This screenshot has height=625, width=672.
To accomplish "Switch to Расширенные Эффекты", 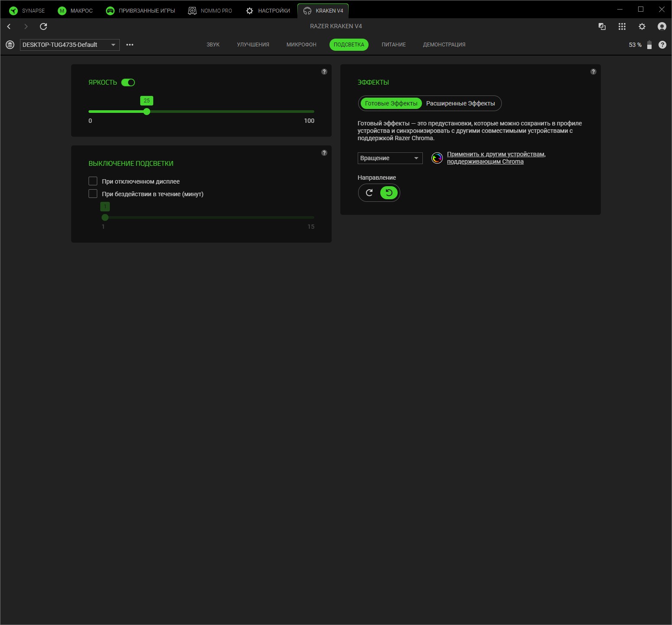I will (x=461, y=103).
